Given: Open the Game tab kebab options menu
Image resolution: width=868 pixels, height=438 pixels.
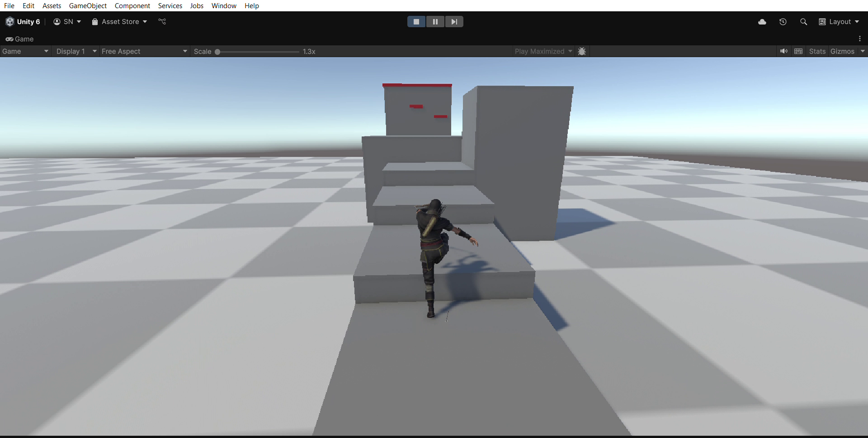Looking at the screenshot, I should pyautogui.click(x=860, y=39).
